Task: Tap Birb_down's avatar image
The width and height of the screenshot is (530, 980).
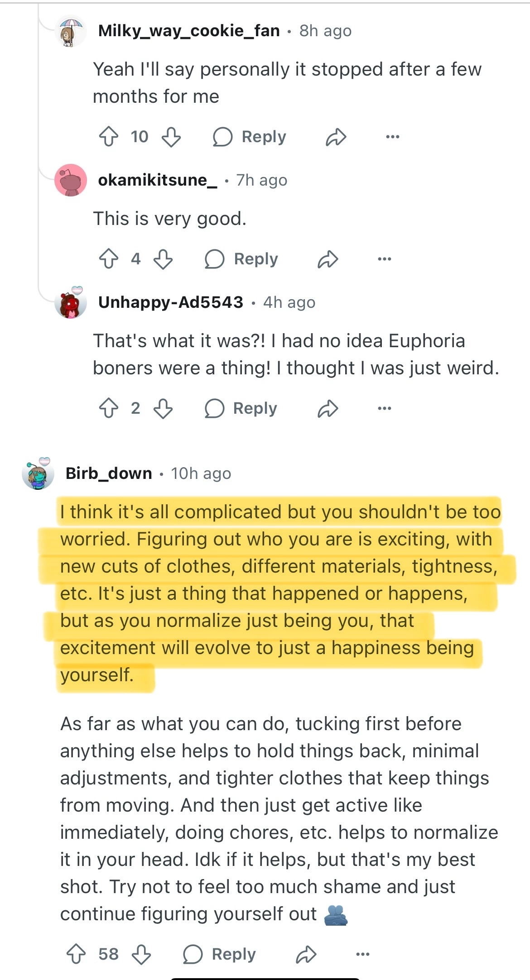Action: point(38,473)
